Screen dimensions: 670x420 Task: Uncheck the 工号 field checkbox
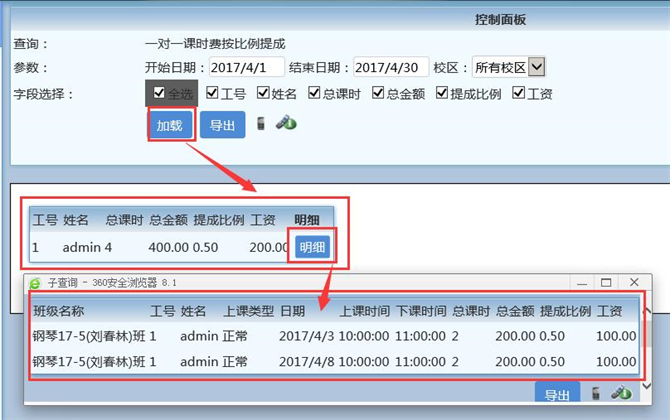pos(212,92)
